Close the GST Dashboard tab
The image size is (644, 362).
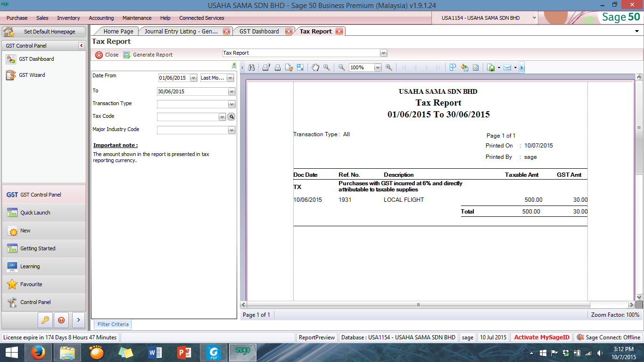coord(289,32)
